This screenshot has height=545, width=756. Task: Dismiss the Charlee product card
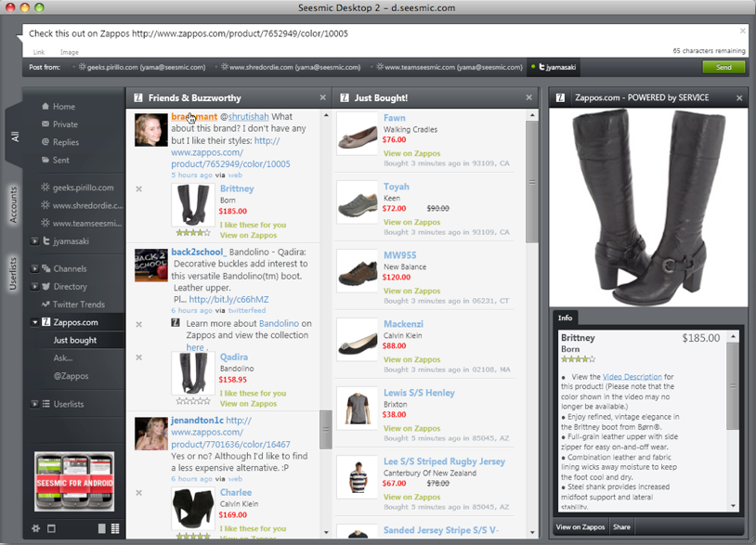(139, 493)
